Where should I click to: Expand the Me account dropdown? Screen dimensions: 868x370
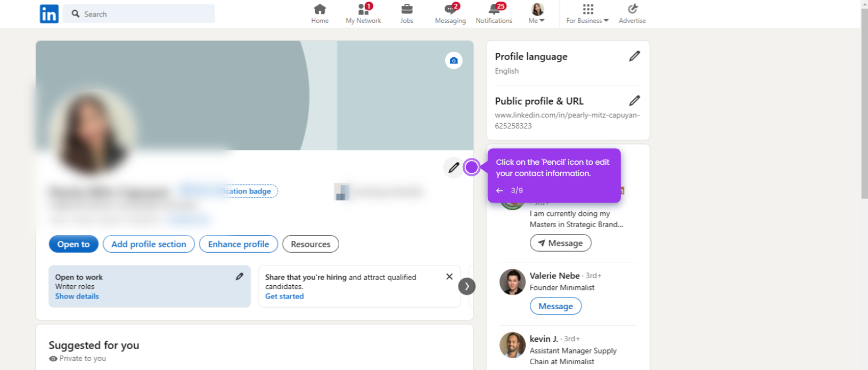(x=537, y=14)
